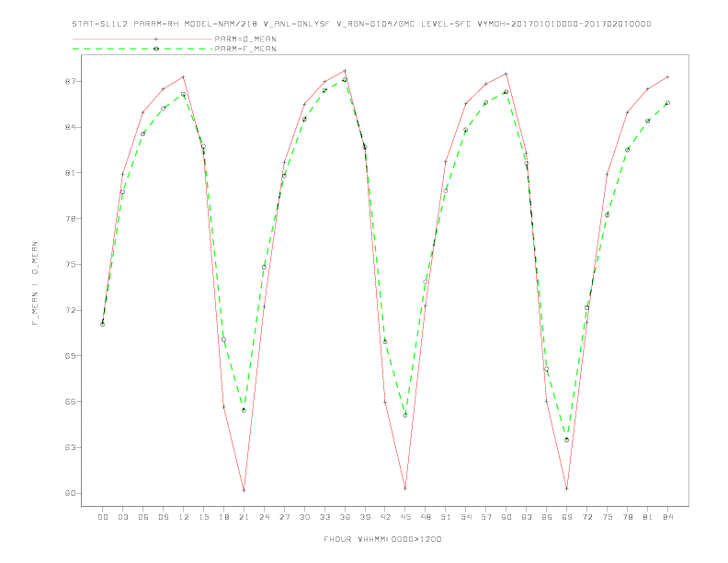
Task: Click the x-axis tick label 00
Action: click(x=103, y=517)
